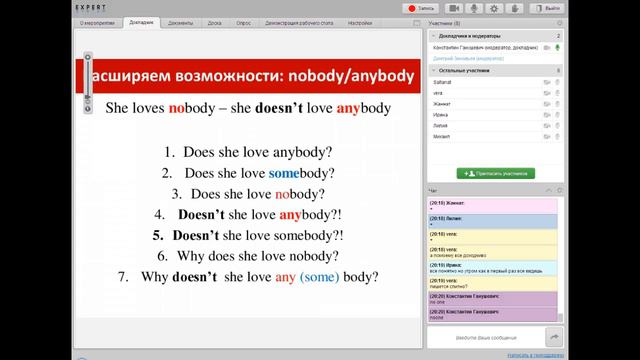Image resolution: width=640 pixels, height=360 pixels.
Task: Click the zoom-in icon atop the slide slider
Action: [87, 57]
